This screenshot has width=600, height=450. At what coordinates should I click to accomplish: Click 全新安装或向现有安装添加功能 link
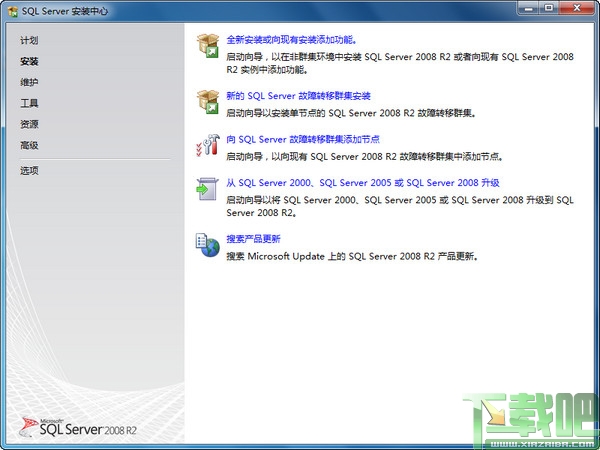pos(292,40)
